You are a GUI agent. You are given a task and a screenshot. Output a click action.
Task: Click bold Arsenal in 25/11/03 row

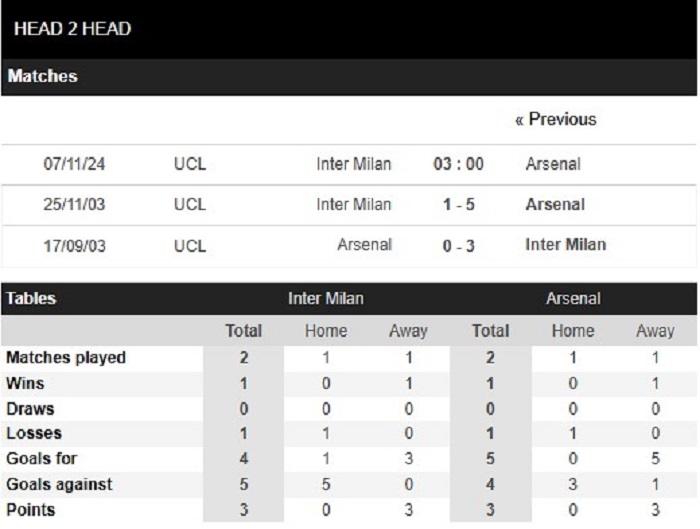pyautogui.click(x=555, y=204)
